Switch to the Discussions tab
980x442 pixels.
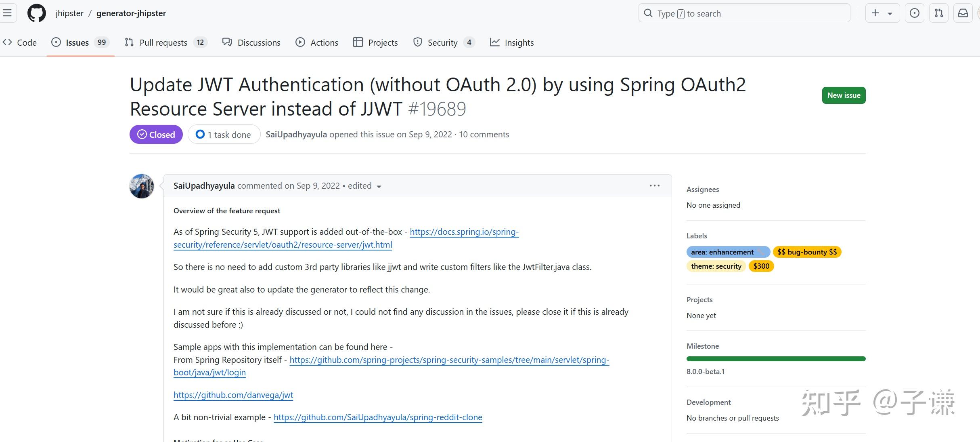tap(251, 42)
